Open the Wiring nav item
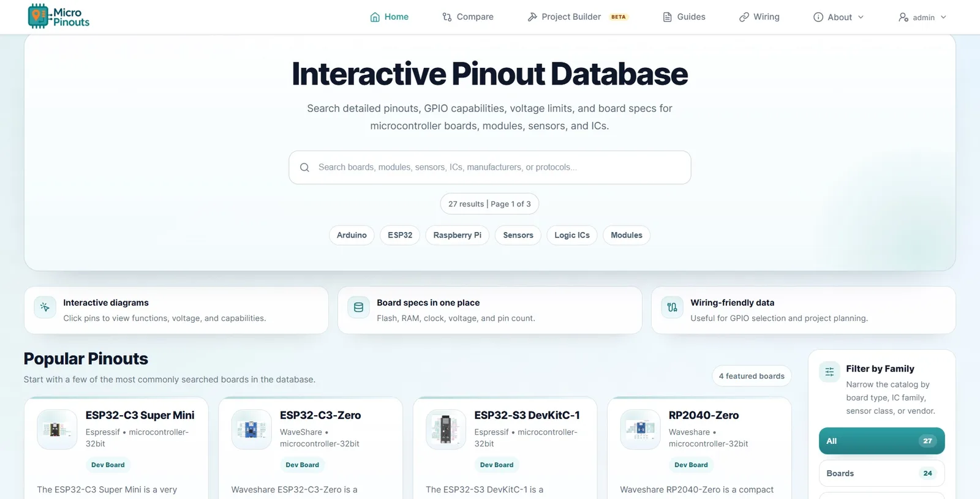 759,17
